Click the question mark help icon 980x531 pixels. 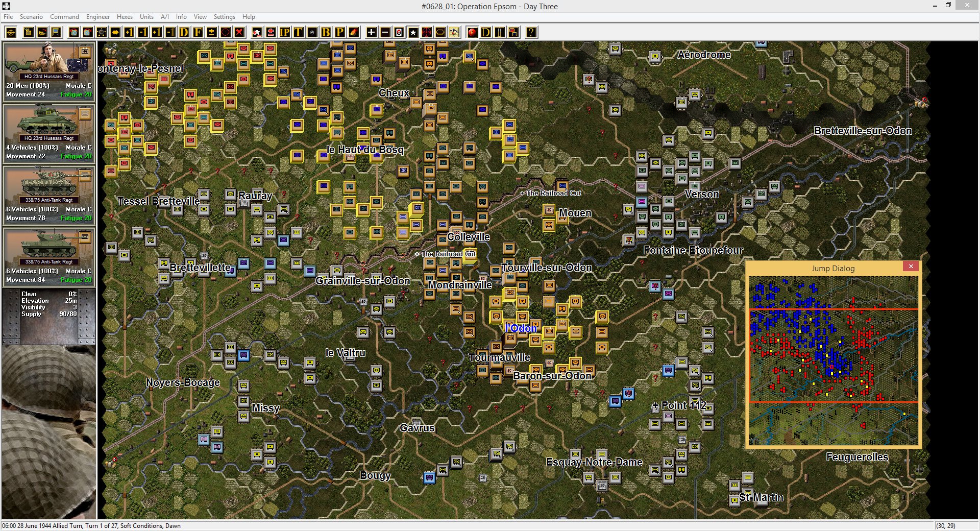click(x=531, y=33)
